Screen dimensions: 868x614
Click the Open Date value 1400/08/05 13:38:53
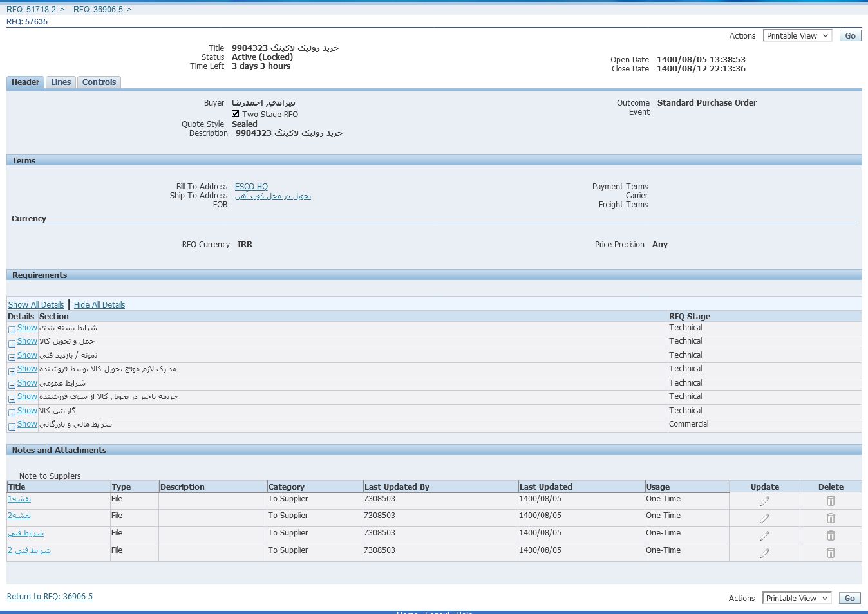pyautogui.click(x=701, y=60)
